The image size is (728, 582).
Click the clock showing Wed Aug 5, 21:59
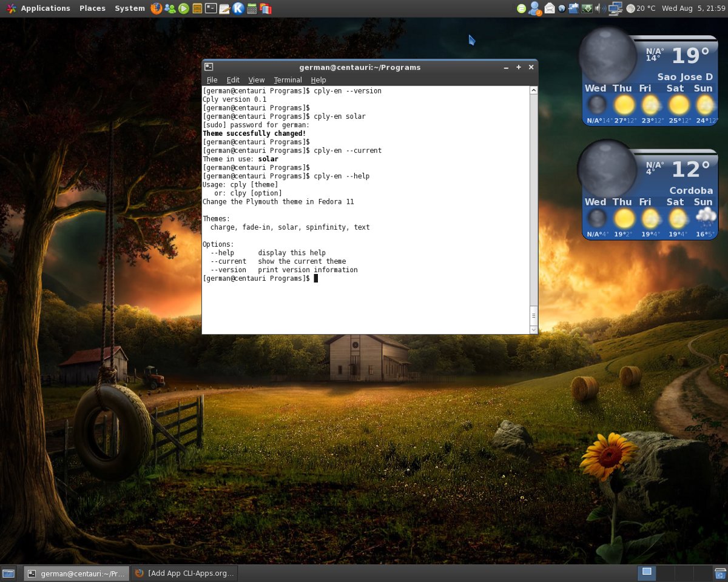click(693, 8)
